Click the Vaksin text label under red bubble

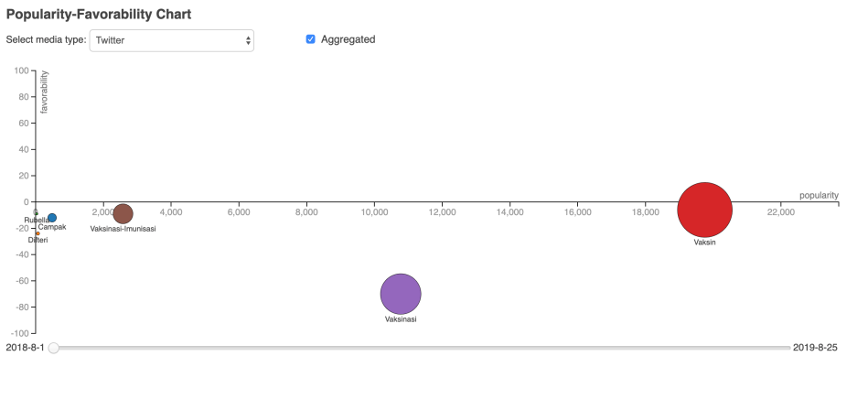tap(704, 243)
